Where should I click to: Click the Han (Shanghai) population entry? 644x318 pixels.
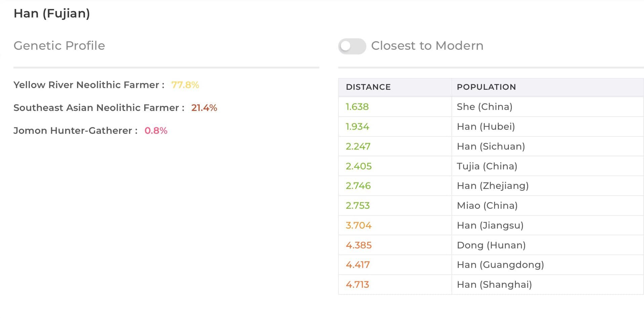tap(491, 285)
